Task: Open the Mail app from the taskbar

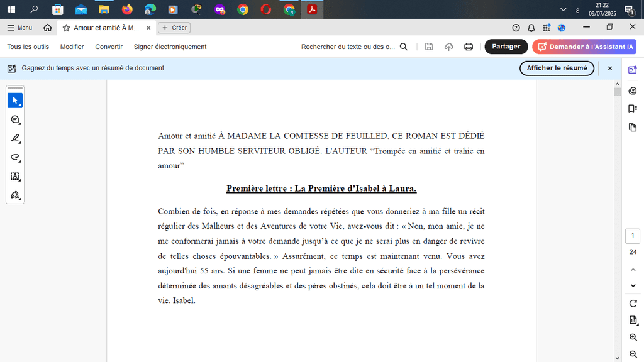Action: point(81,9)
